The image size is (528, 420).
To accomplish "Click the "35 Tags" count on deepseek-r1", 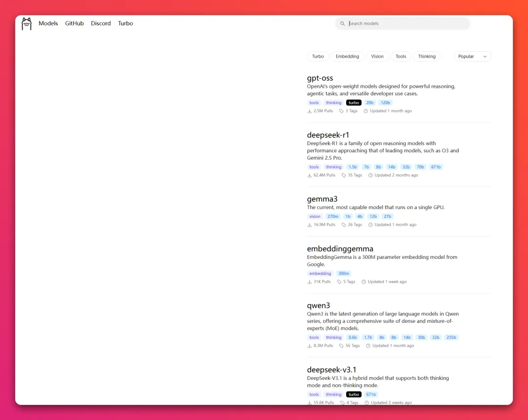I will pyautogui.click(x=355, y=175).
